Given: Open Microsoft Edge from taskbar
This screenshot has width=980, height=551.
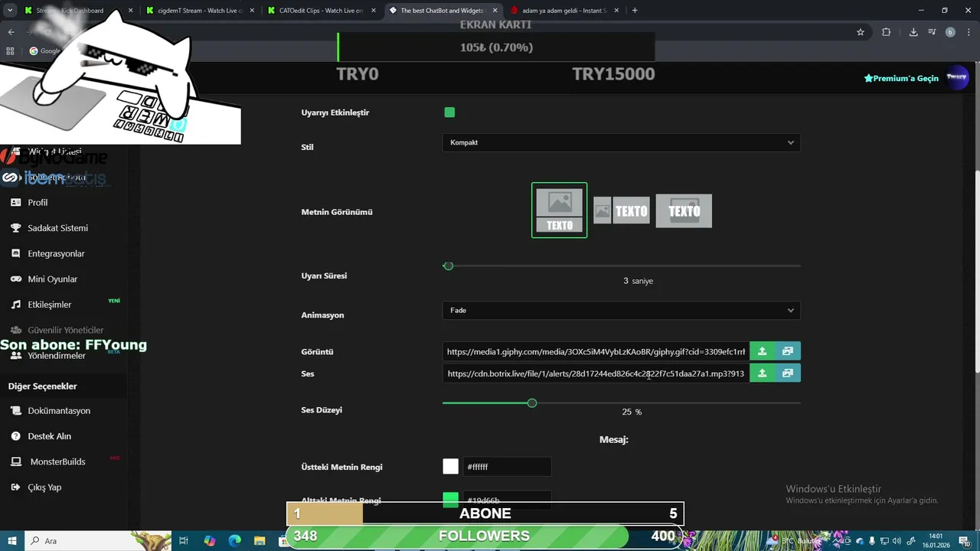Looking at the screenshot, I should pyautogui.click(x=235, y=540).
